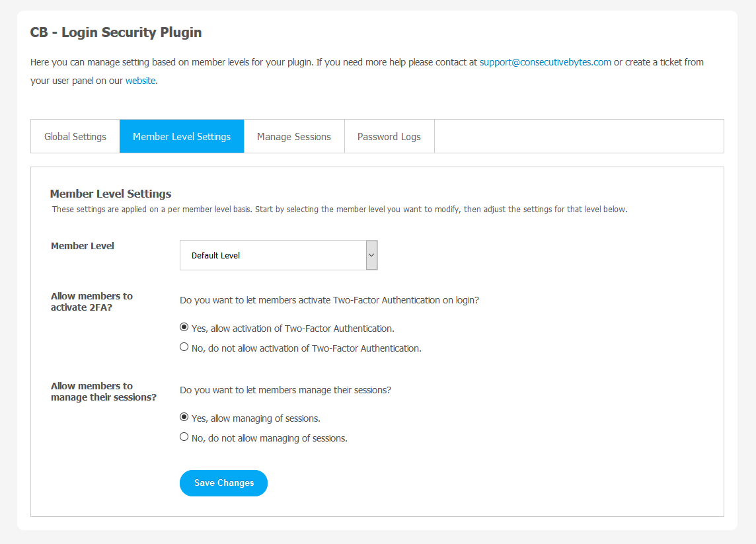Click the question text about Two-Factor Authentication on login
The image size is (756, 544).
329,300
